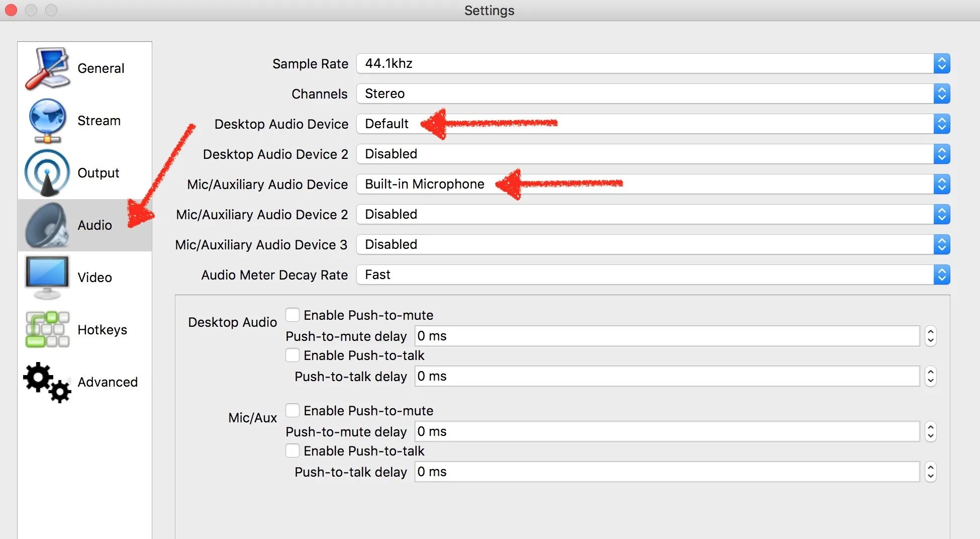Open the Audio Meter Decay Rate dropdown
Image resolution: width=980 pixels, height=539 pixels.
pyautogui.click(x=652, y=275)
